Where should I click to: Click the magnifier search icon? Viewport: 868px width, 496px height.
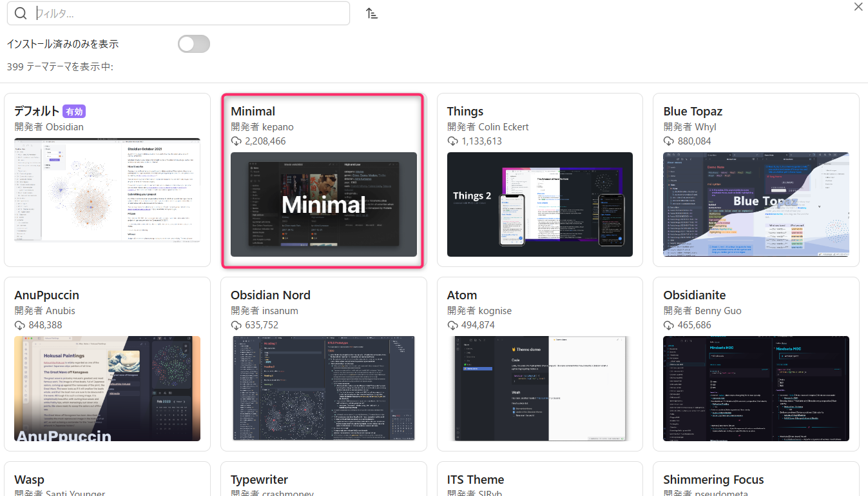pyautogui.click(x=21, y=14)
